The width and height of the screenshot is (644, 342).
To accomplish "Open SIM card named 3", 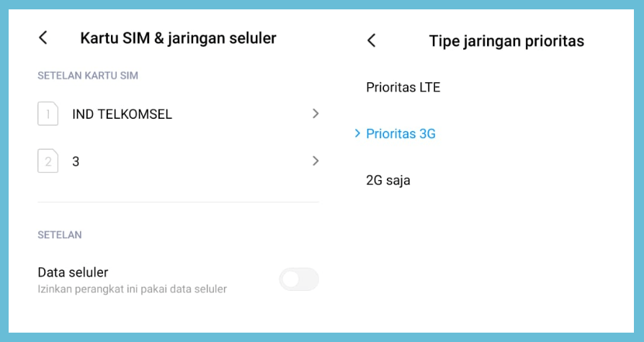I will tap(178, 161).
